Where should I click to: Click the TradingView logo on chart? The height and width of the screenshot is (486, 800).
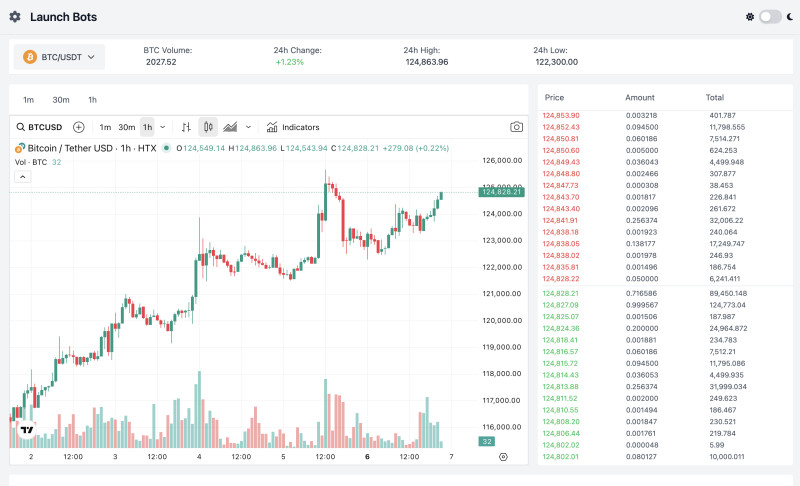[27, 430]
